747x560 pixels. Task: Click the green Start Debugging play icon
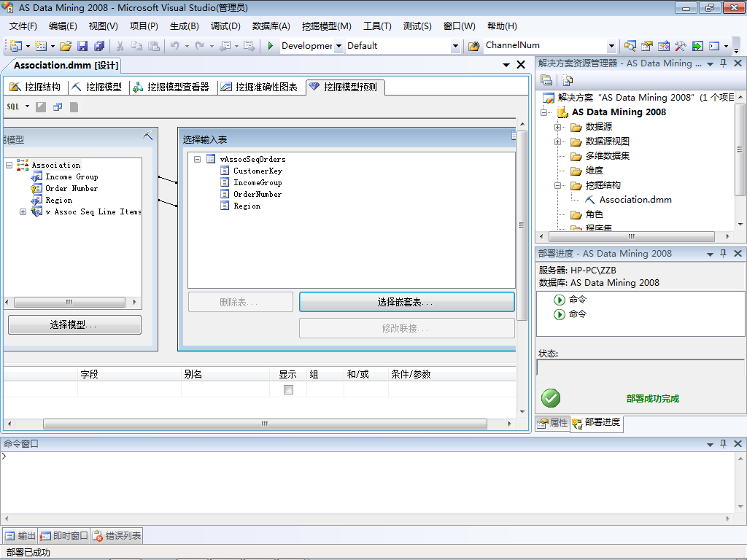pyautogui.click(x=270, y=46)
